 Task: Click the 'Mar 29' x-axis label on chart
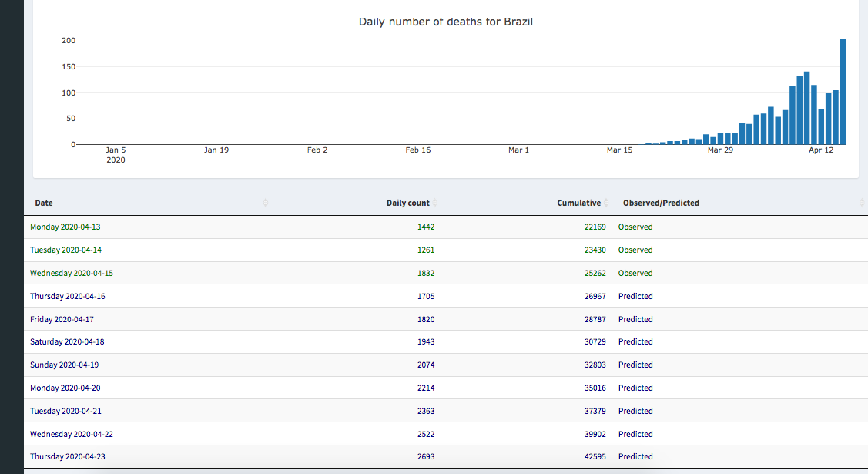pos(720,150)
